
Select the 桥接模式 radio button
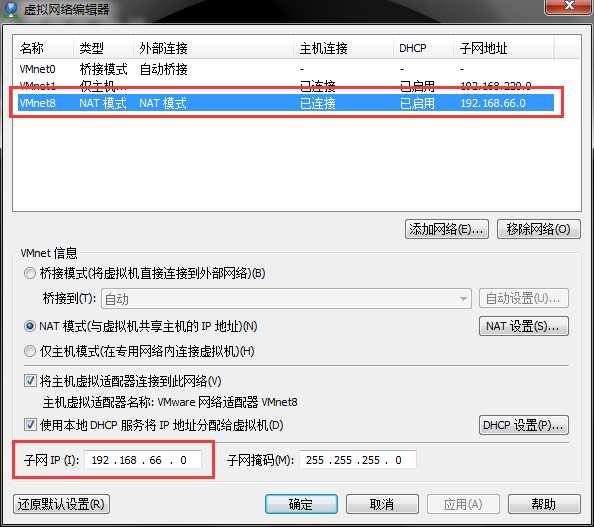(30, 273)
